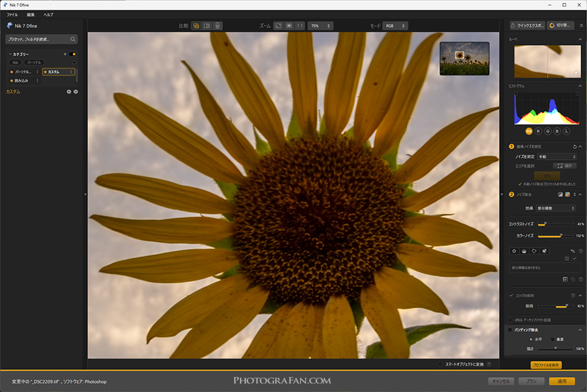Select the 水平 radio button
The width and height of the screenshot is (587, 392).
point(531,339)
